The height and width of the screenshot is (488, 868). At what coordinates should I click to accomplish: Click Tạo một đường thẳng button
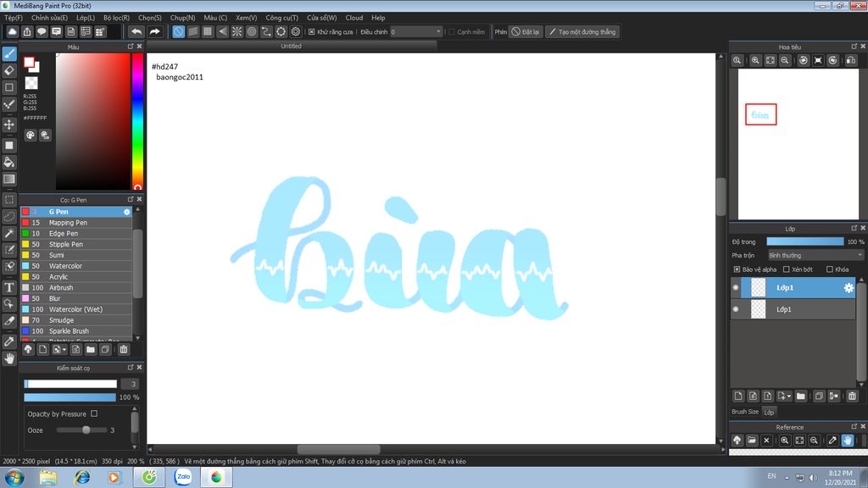(582, 31)
